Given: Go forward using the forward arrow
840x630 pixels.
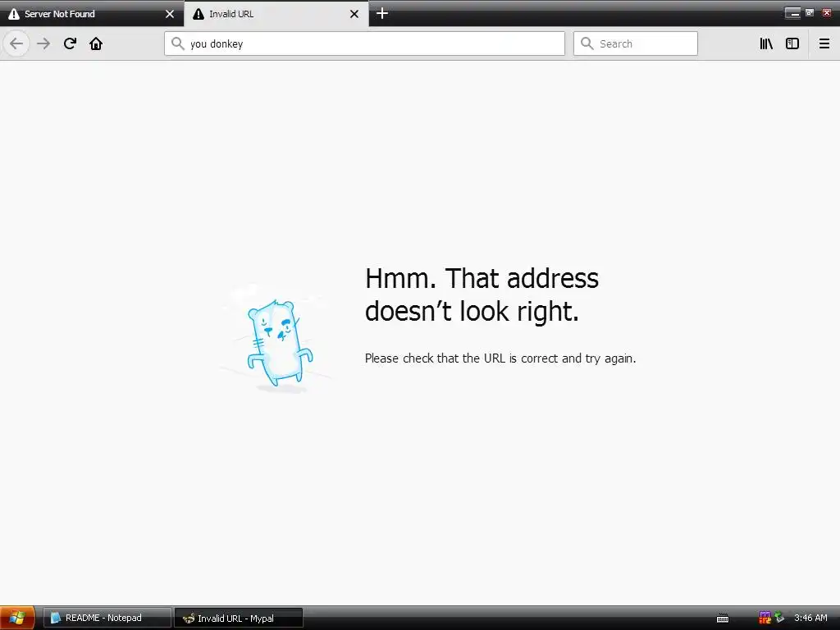Looking at the screenshot, I should (x=43, y=43).
